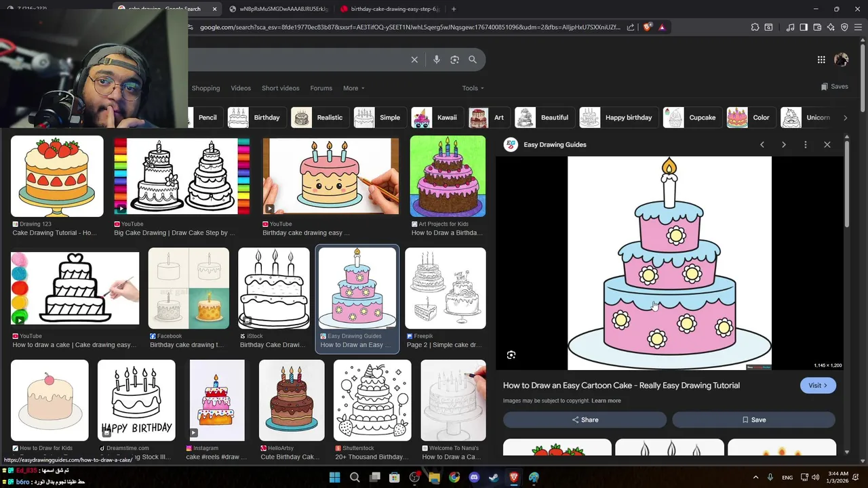Open Steam from the taskbar
The image size is (868, 488).
tap(494, 477)
